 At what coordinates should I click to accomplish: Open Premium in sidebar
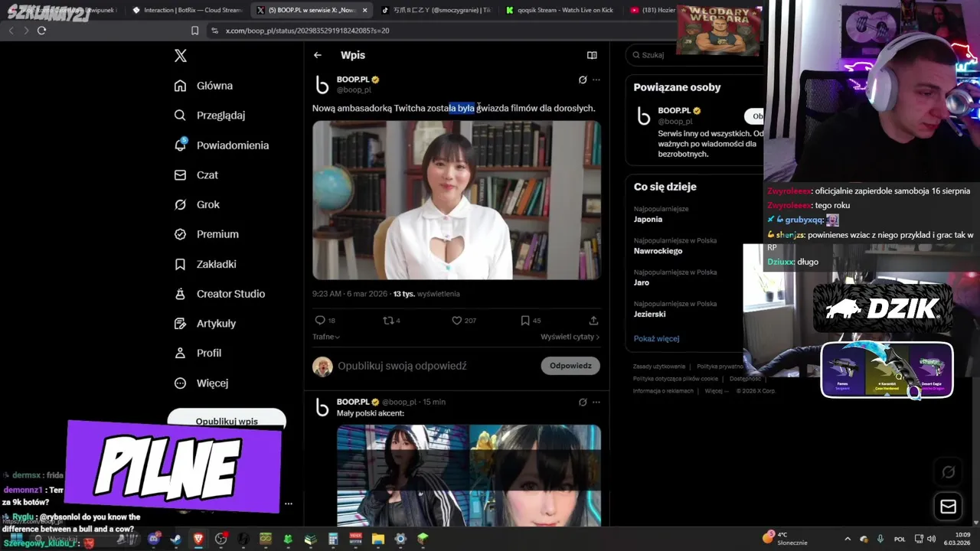click(206, 234)
